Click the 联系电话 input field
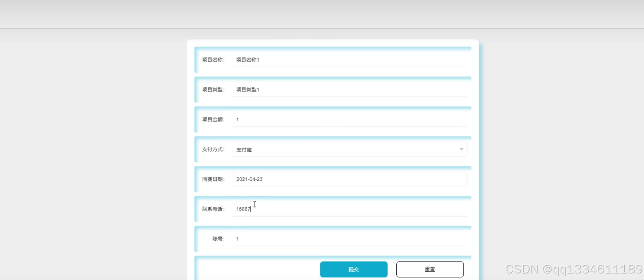This screenshot has width=644, height=280. [x=349, y=209]
